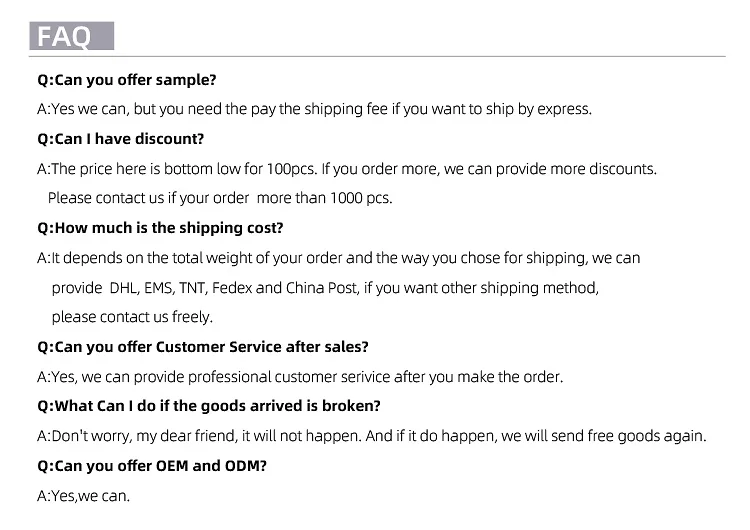The image size is (750, 530).
Task: Click the text 'please contact us freely.'
Action: pyautogui.click(x=132, y=317)
